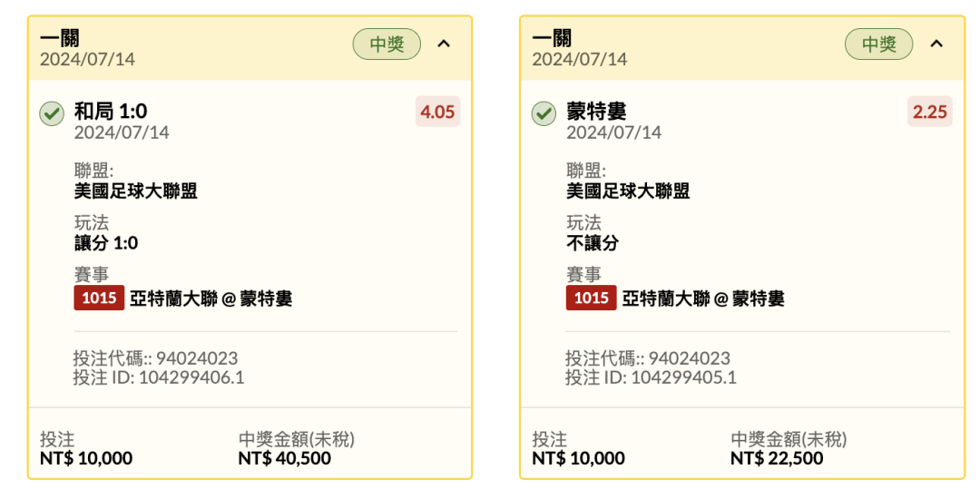Click the NT$ 22,500 prize amount
This screenshot has width=980, height=499.
(777, 458)
